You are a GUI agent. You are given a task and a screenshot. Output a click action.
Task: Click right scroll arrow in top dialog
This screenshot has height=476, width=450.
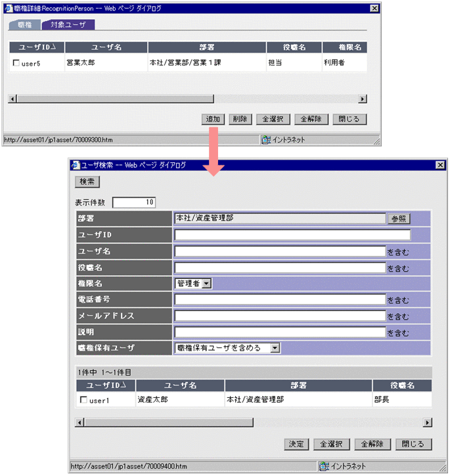point(363,99)
